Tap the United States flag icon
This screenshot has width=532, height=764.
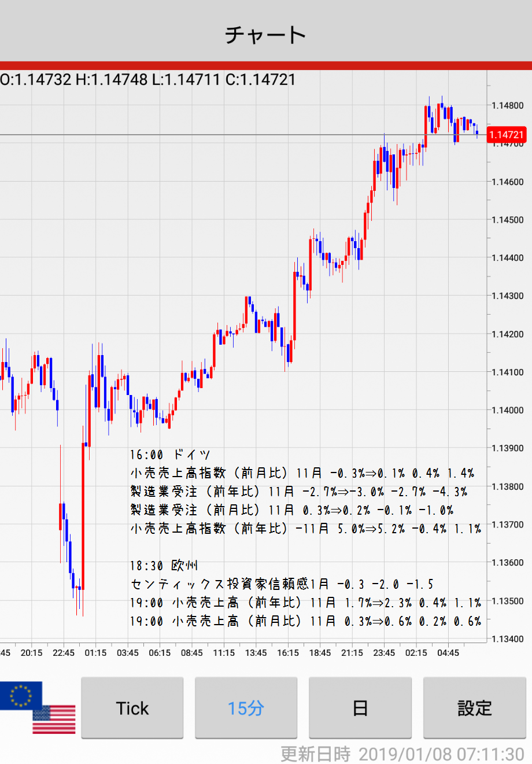(54, 719)
